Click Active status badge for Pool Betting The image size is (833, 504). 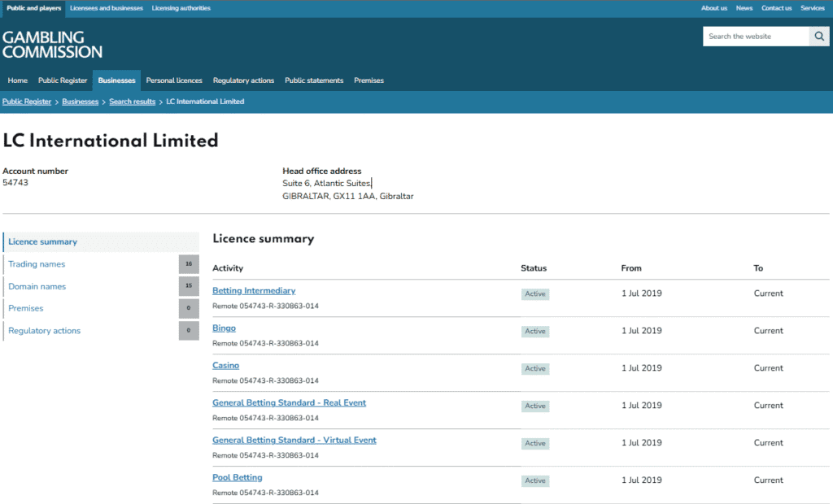point(535,480)
